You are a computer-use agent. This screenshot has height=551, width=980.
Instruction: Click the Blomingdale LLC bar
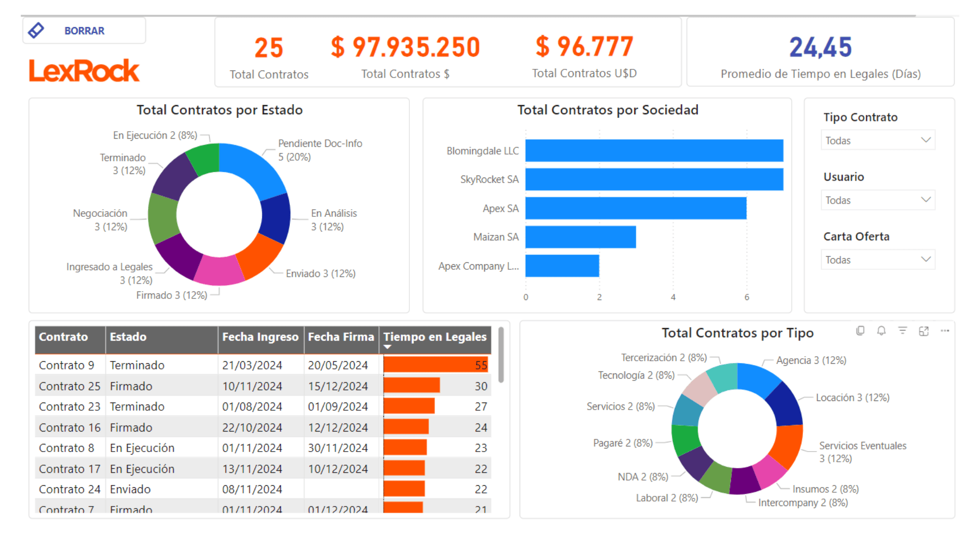654,151
